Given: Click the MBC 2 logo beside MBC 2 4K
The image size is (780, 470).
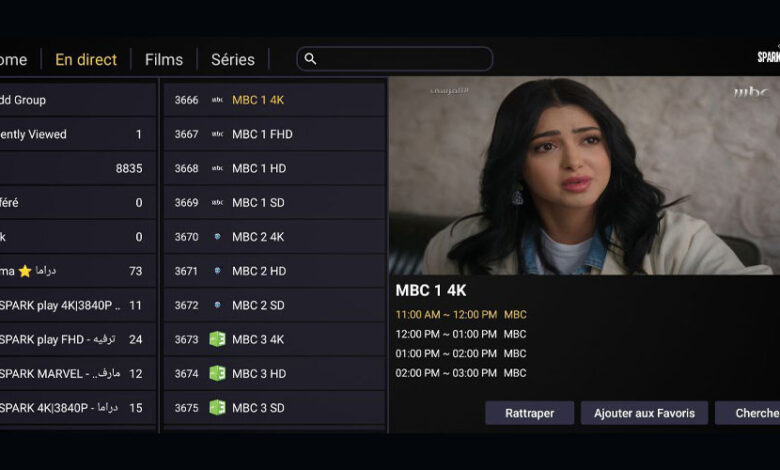Looking at the screenshot, I should (217, 237).
